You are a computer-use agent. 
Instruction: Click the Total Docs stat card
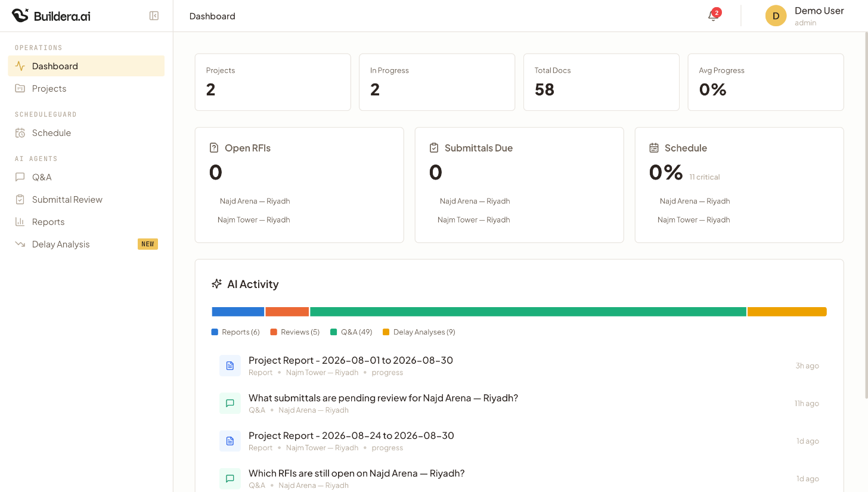(602, 82)
